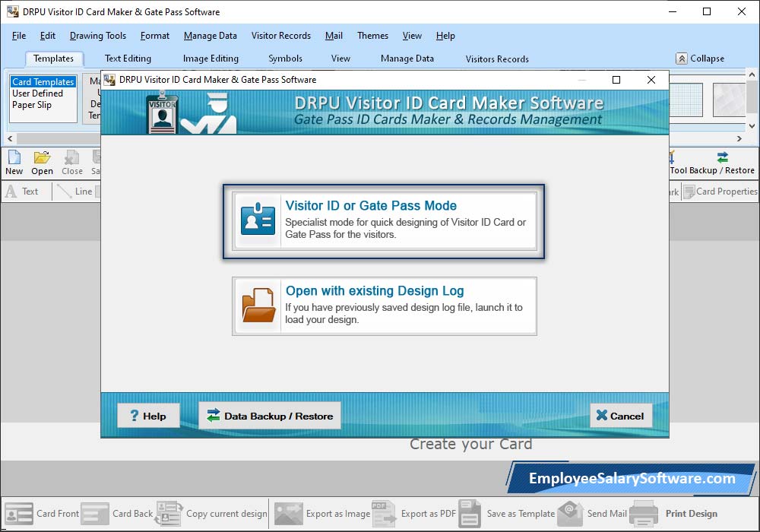Click the New document icon
The width and height of the screenshot is (760, 532).
point(14,157)
